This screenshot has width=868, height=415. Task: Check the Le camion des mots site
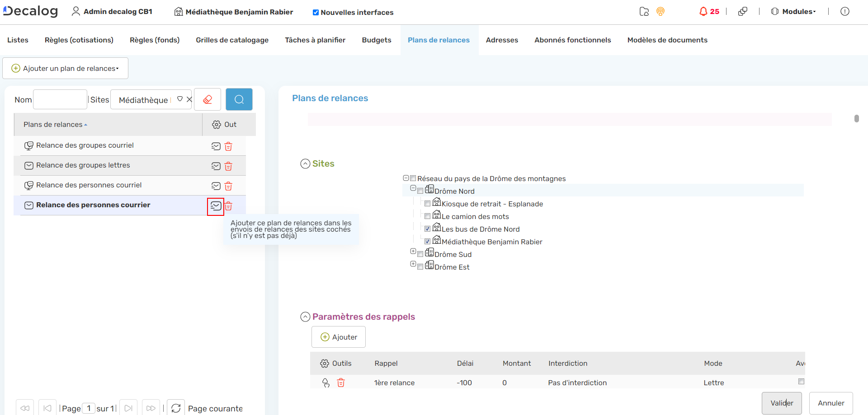pyautogui.click(x=427, y=216)
